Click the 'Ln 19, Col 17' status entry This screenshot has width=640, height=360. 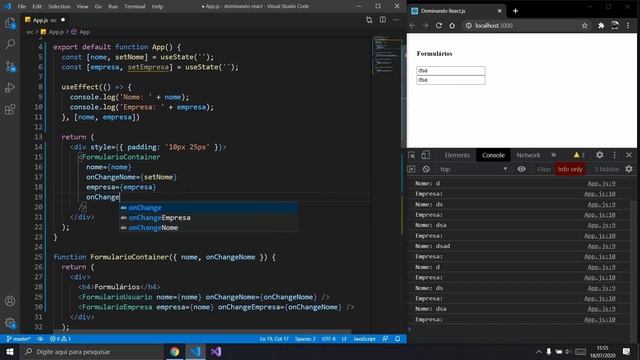(274, 339)
